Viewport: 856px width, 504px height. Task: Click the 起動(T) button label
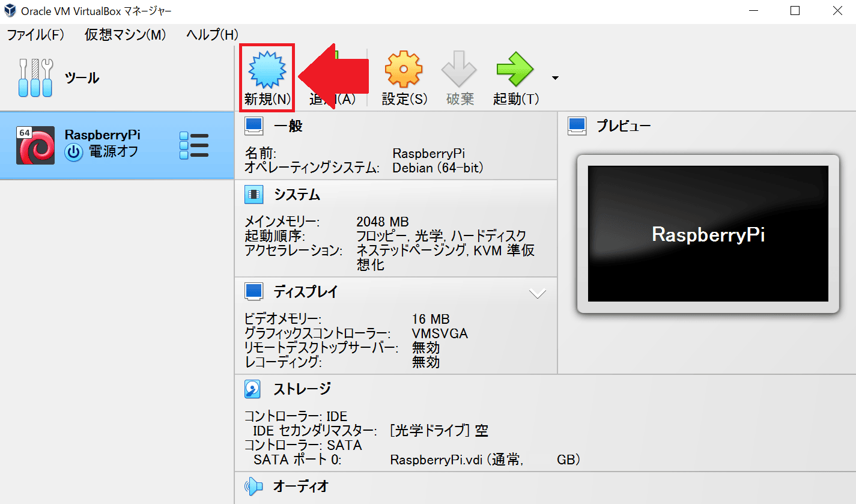[x=516, y=100]
